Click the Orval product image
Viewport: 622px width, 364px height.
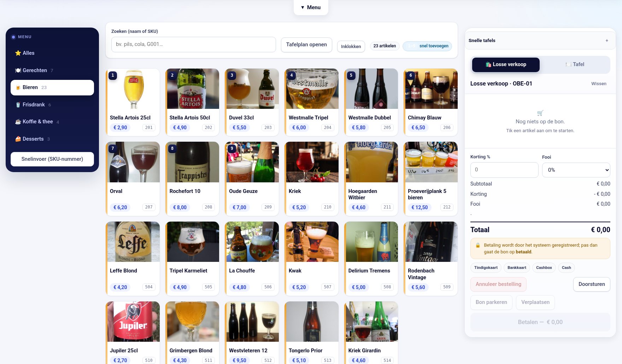pos(133,162)
